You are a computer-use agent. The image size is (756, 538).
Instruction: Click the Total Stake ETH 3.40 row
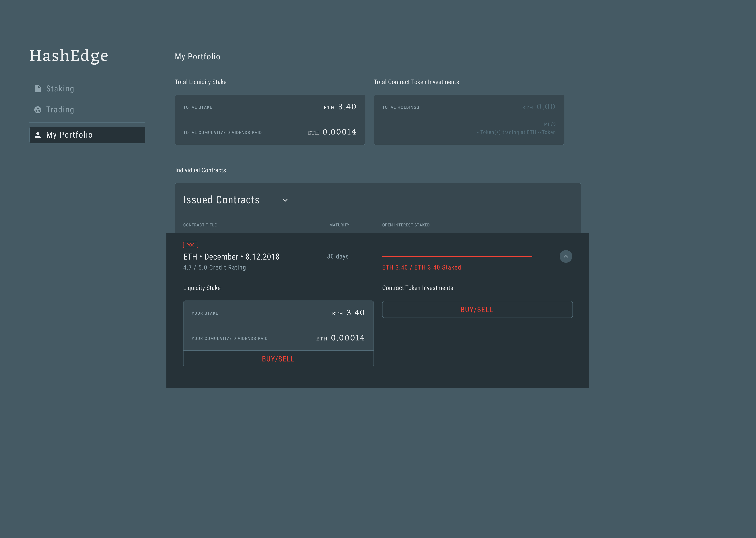pos(270,107)
